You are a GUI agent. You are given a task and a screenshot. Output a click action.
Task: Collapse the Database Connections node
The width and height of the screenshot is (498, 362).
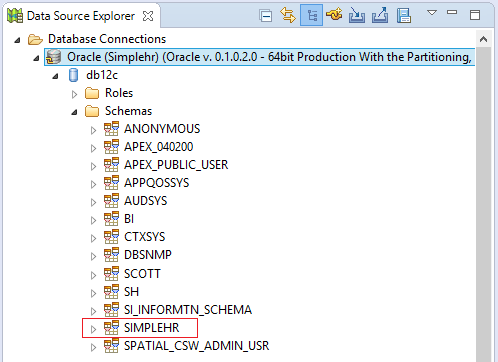pyautogui.click(x=18, y=40)
